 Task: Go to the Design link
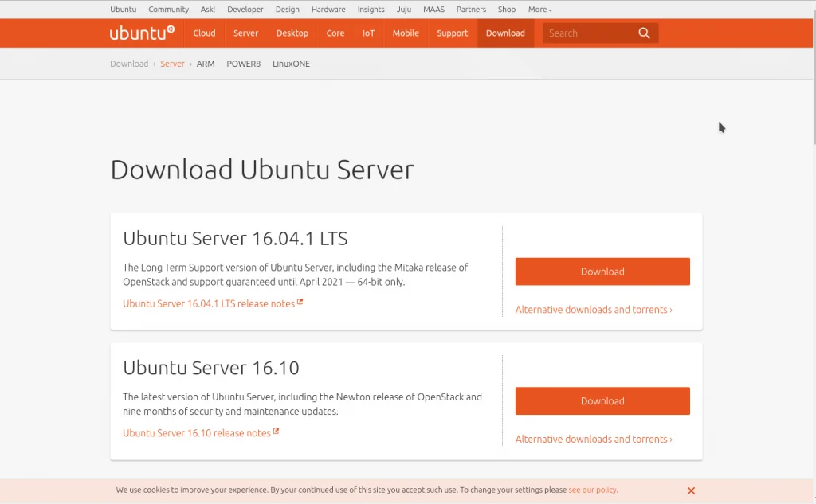tap(287, 10)
